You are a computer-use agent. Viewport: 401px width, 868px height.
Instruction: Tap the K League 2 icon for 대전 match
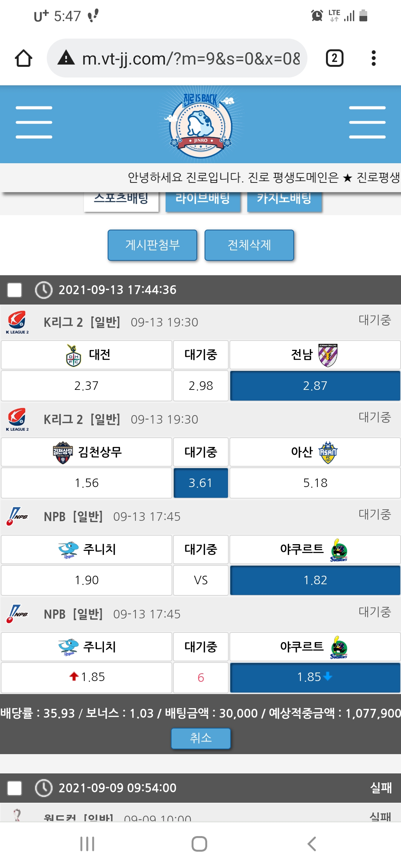click(x=17, y=322)
